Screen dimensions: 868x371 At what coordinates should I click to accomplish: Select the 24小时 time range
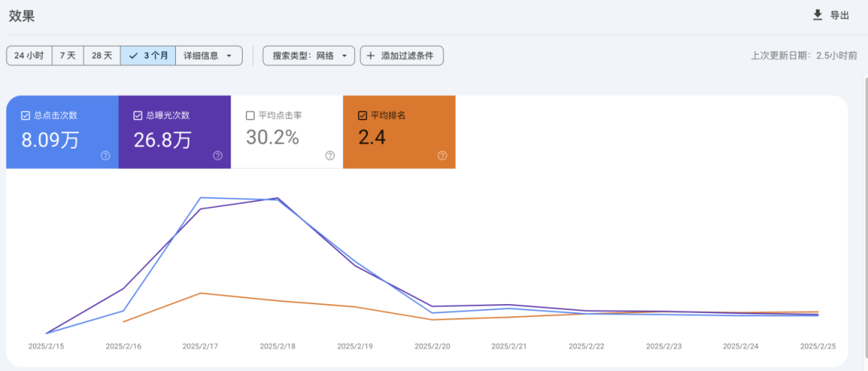point(29,56)
